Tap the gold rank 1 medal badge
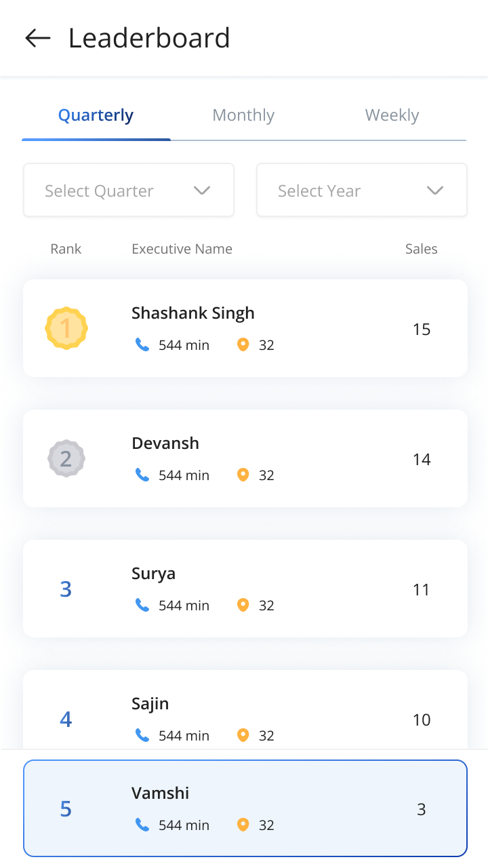This screenshot has width=488, height=868. [x=66, y=328]
